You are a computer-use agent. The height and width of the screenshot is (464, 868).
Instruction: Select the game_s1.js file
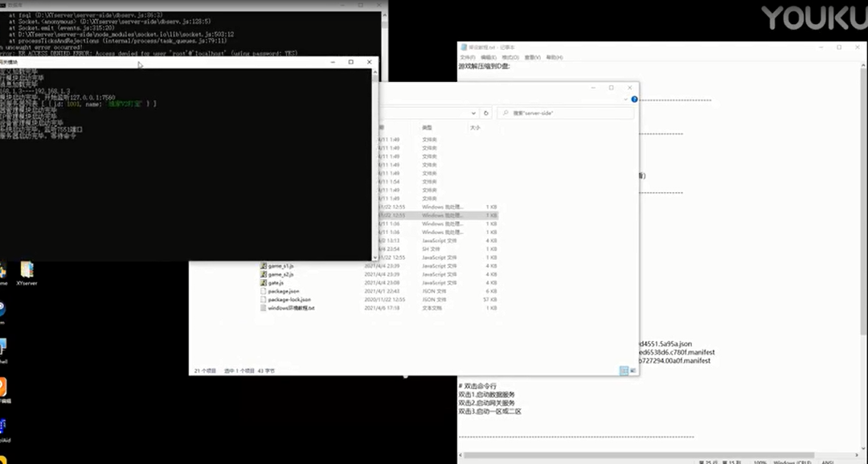pos(281,265)
